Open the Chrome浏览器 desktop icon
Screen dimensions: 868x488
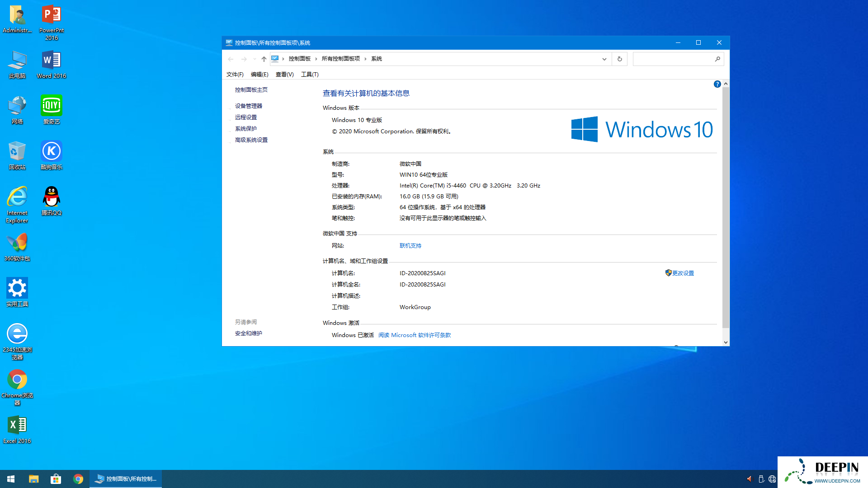[x=17, y=388]
